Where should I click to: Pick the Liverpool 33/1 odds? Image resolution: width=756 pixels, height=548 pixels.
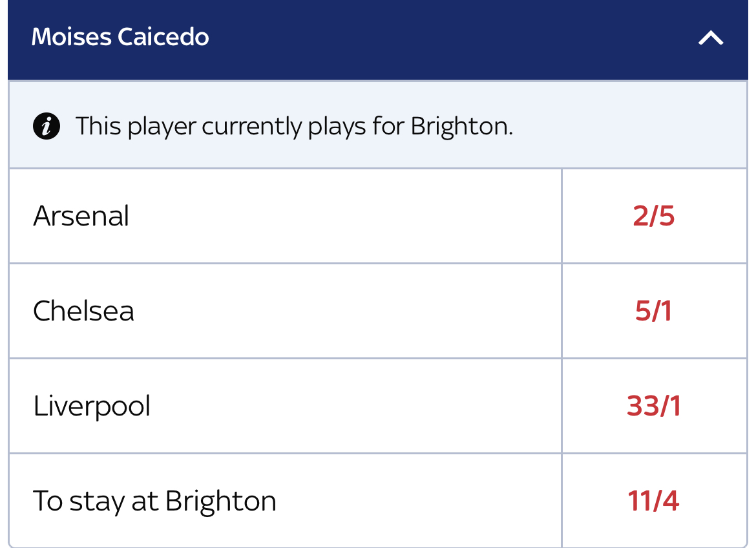point(655,406)
